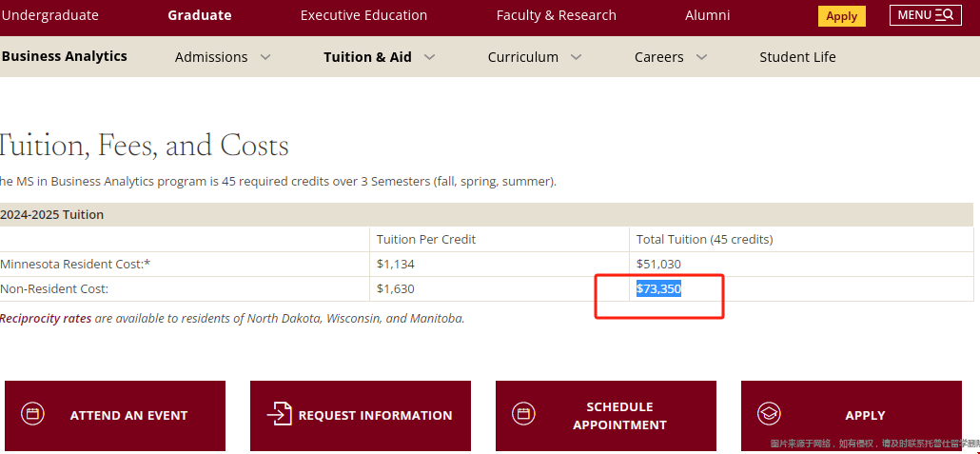Click the document arrow icon on Request Information
The width and height of the screenshot is (980, 454).
click(279, 414)
